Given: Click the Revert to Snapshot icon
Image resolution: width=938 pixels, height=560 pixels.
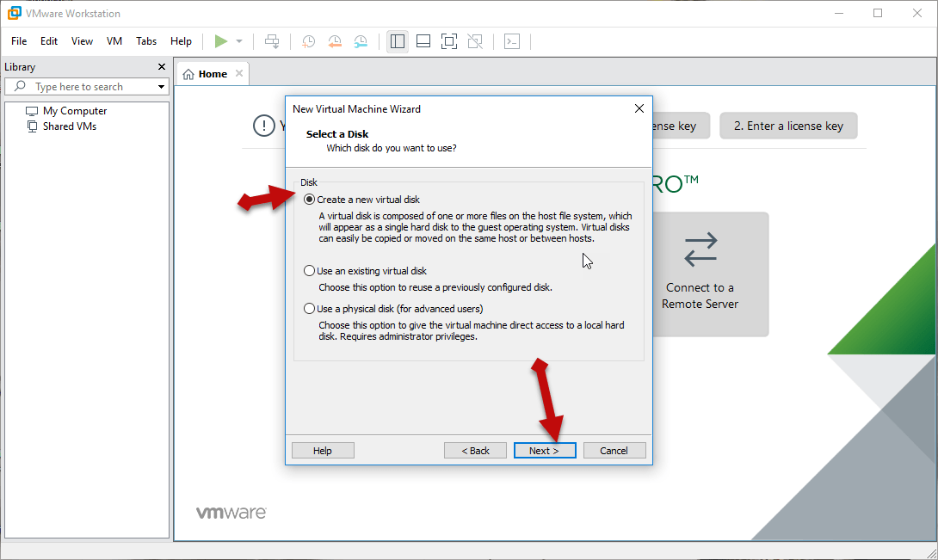Looking at the screenshot, I should pos(335,41).
